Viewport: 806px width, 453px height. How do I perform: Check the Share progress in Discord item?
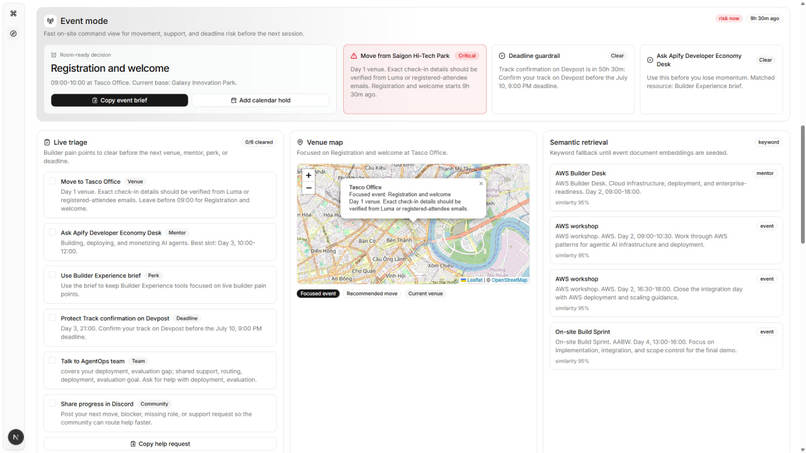point(52,403)
